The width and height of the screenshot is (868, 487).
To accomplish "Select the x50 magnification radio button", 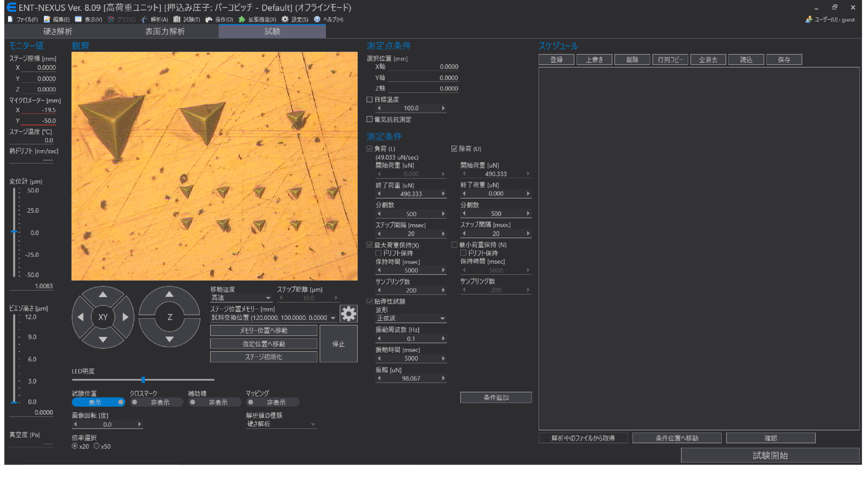I will click(x=97, y=446).
